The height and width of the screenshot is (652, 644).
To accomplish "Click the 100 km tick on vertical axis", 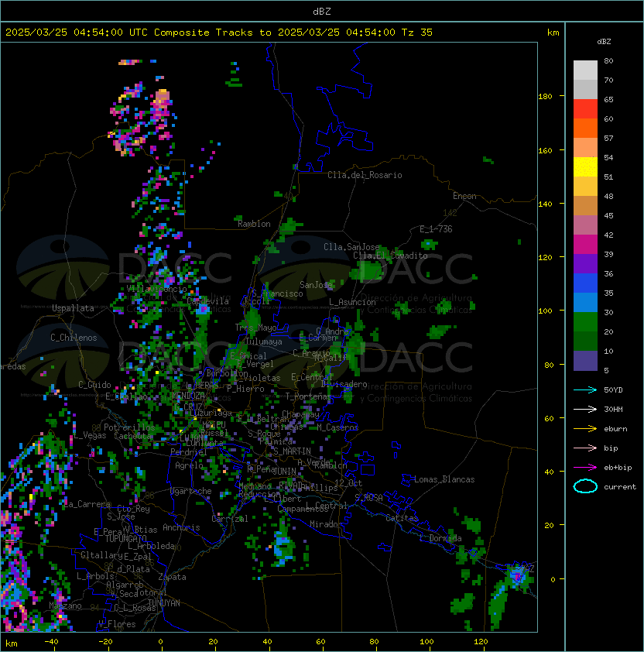I will tap(545, 311).
